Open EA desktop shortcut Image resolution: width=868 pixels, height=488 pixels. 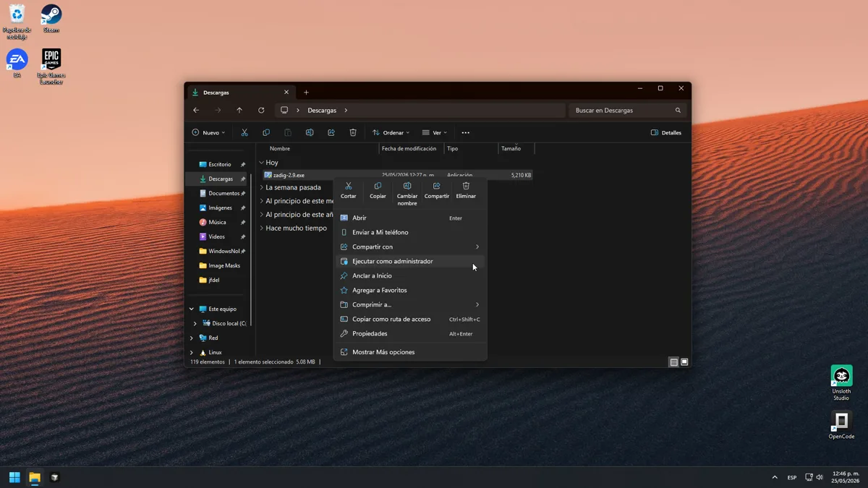pyautogui.click(x=17, y=63)
